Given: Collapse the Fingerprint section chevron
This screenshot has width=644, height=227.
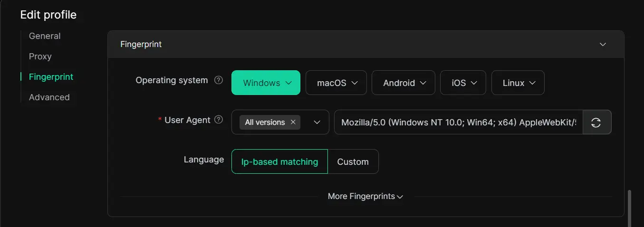Looking at the screenshot, I should pyautogui.click(x=603, y=44).
